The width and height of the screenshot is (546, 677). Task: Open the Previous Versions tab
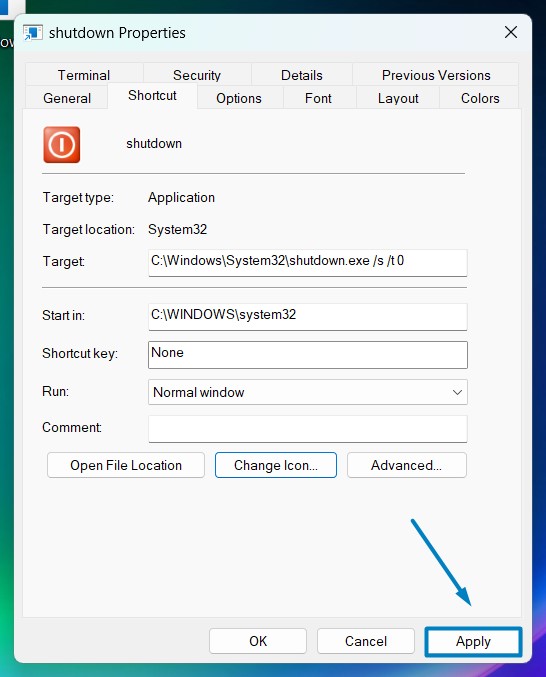436,75
